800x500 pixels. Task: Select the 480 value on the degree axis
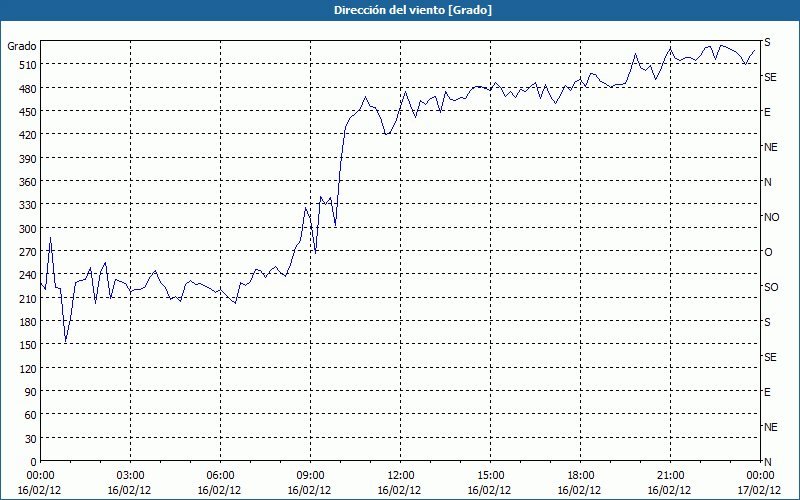click(28, 88)
